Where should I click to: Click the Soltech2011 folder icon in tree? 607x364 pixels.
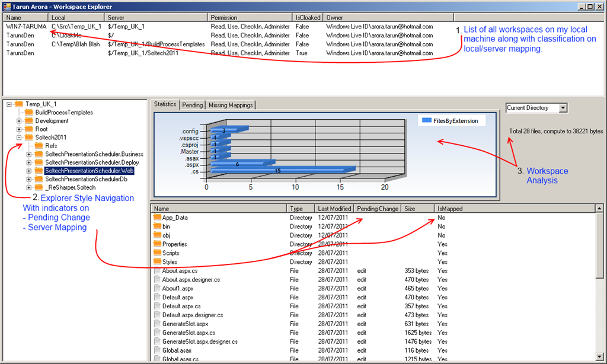click(x=28, y=137)
